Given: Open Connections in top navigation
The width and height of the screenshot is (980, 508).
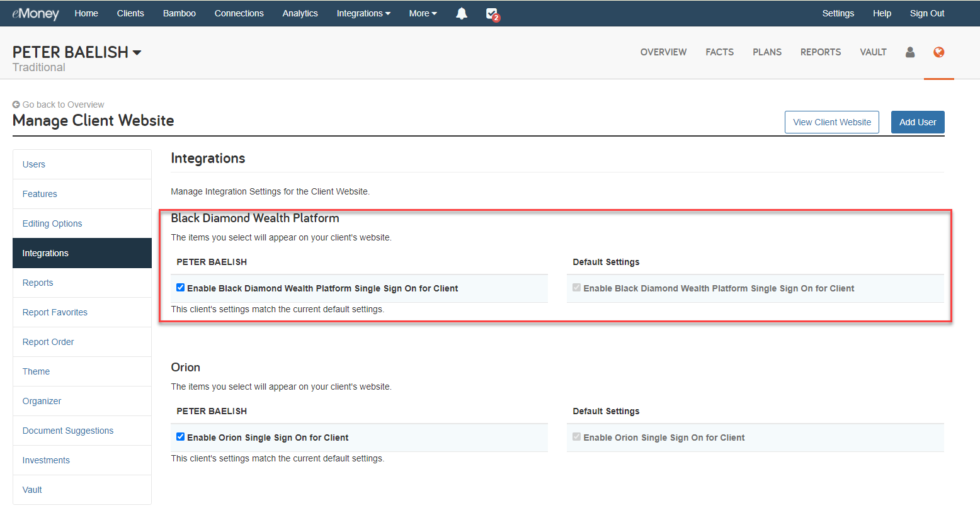Looking at the screenshot, I should coord(239,13).
